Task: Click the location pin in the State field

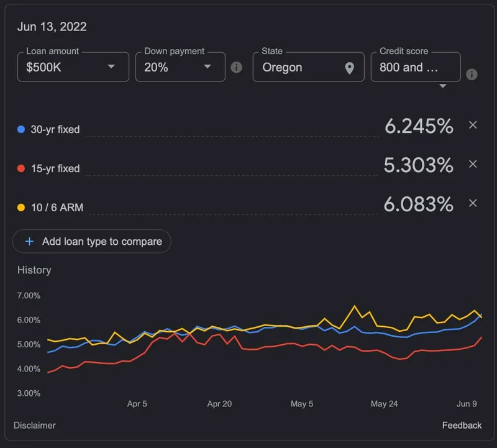Action: [350, 67]
